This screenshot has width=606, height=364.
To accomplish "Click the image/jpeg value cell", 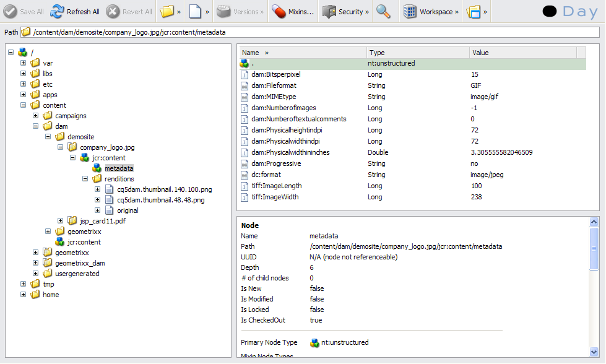I will click(x=487, y=175).
